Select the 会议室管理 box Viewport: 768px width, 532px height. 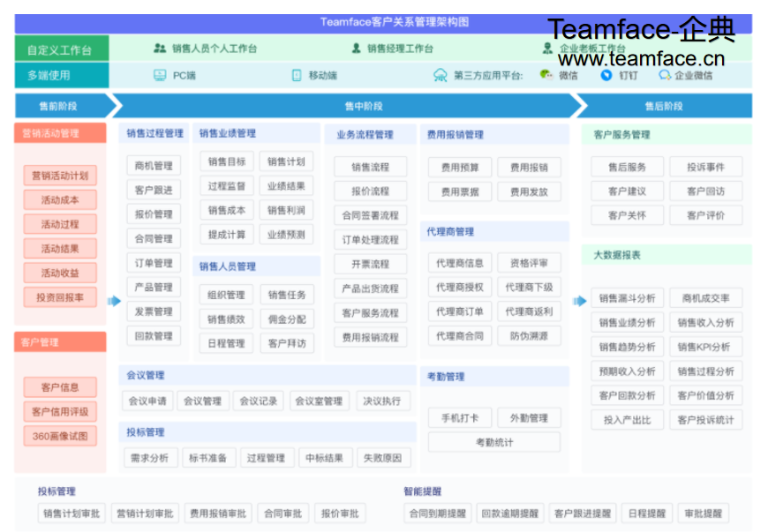coord(319,401)
